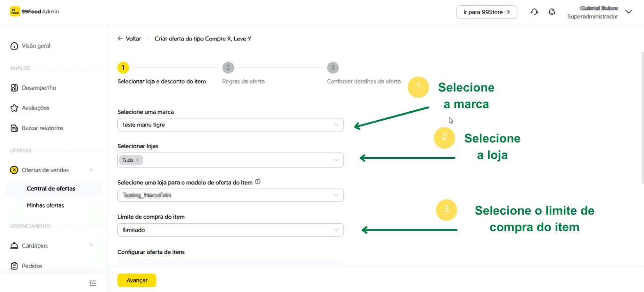Expand the Cardápios sidebar section

91,246
